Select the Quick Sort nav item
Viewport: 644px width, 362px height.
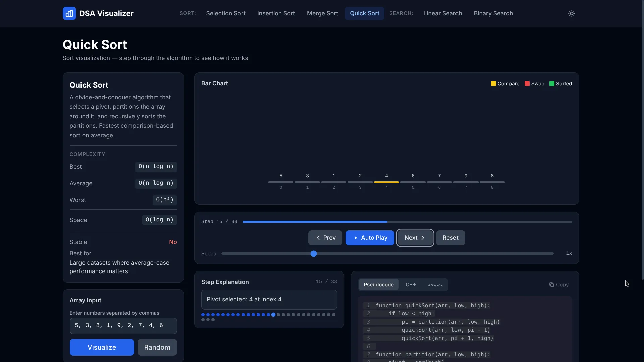point(365,13)
